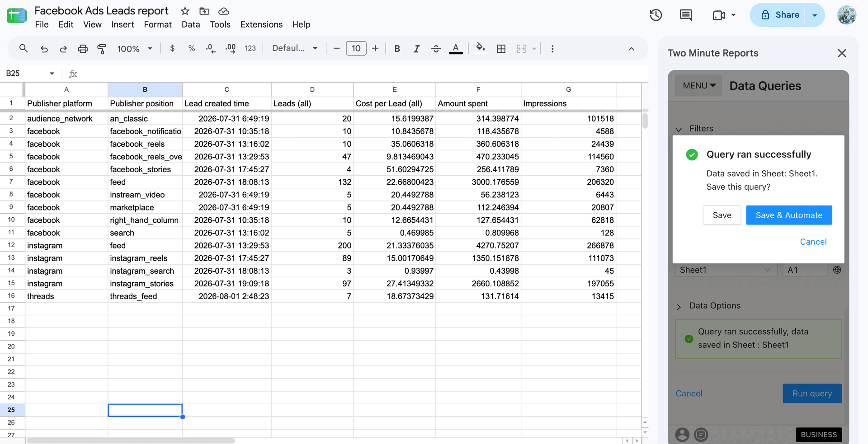868x444 pixels.
Task: Click the move to folder icon
Action: pos(204,11)
